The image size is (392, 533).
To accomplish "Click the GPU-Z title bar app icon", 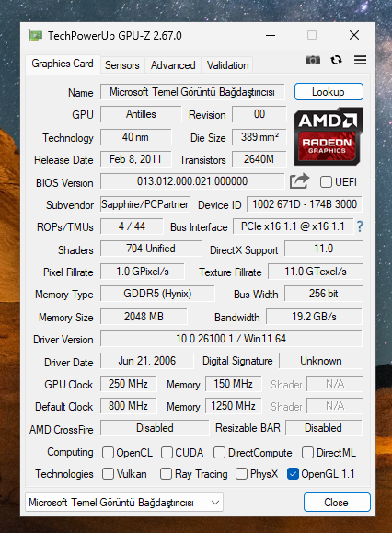I will tap(36, 35).
